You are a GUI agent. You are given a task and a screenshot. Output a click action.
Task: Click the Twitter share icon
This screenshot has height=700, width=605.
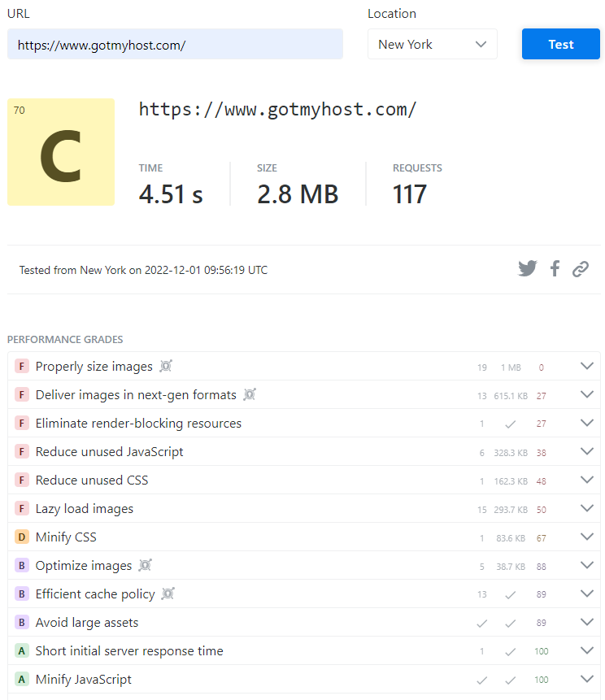pyautogui.click(x=528, y=269)
